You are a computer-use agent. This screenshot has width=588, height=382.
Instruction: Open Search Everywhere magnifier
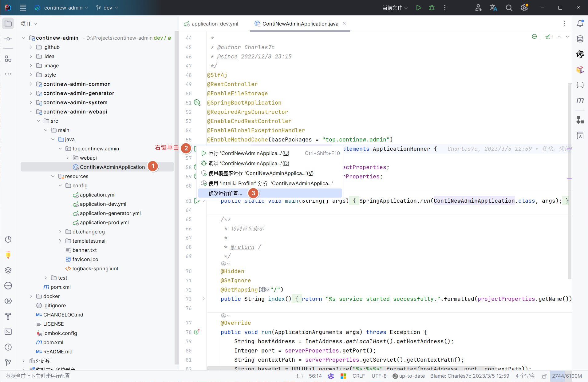click(x=509, y=8)
